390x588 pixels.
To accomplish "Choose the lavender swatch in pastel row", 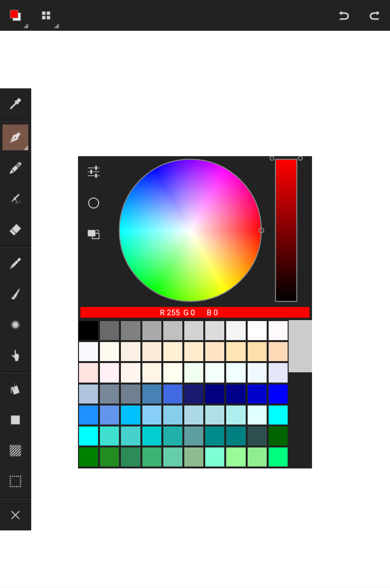I will click(278, 373).
